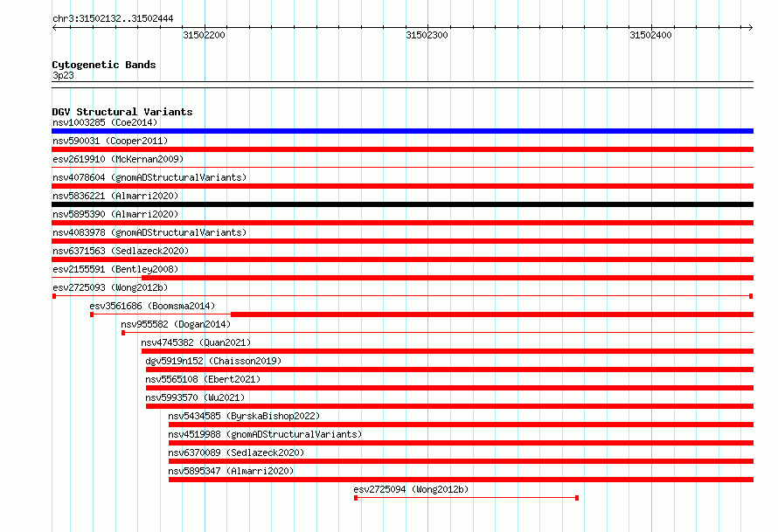Click the nsv1003285 (Coe2014) label

click(105, 122)
